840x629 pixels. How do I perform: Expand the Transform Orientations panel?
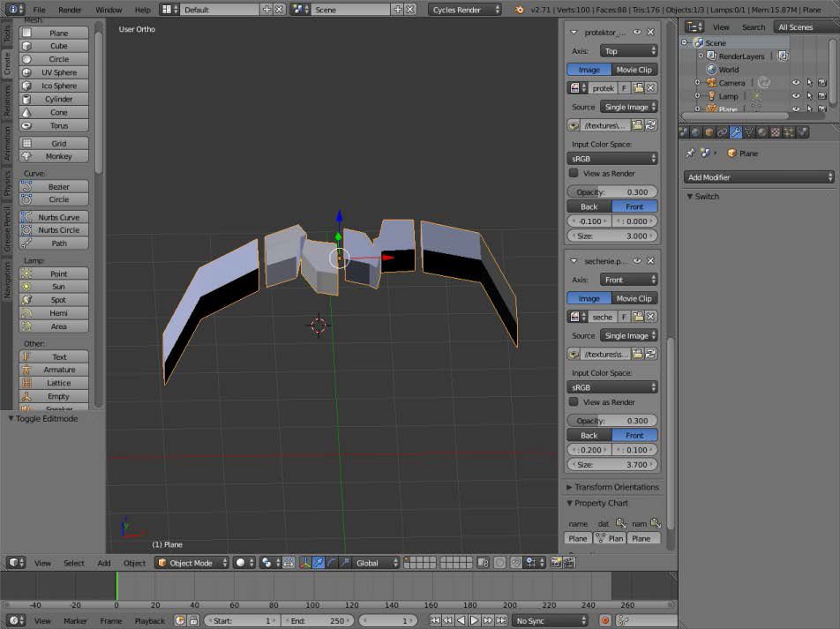[616, 487]
